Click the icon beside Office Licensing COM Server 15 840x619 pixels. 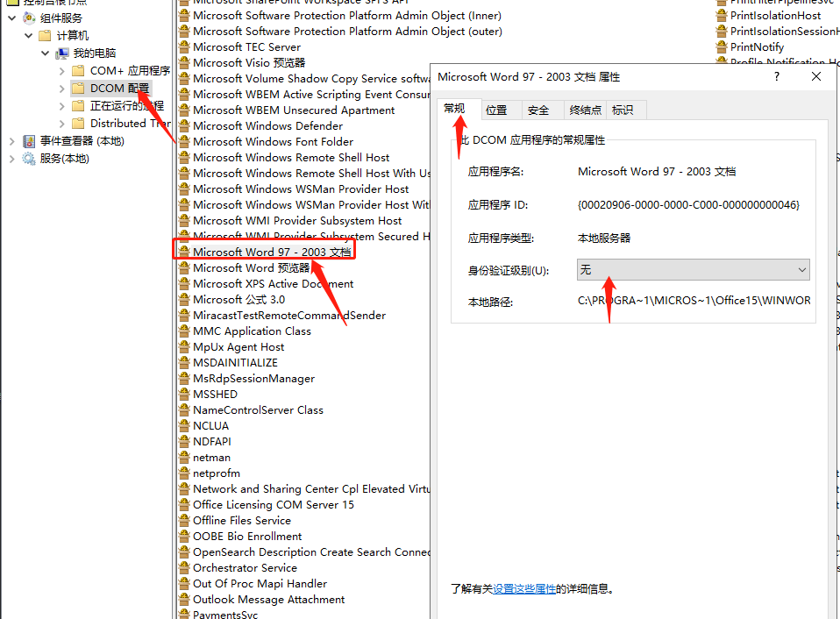tap(184, 505)
